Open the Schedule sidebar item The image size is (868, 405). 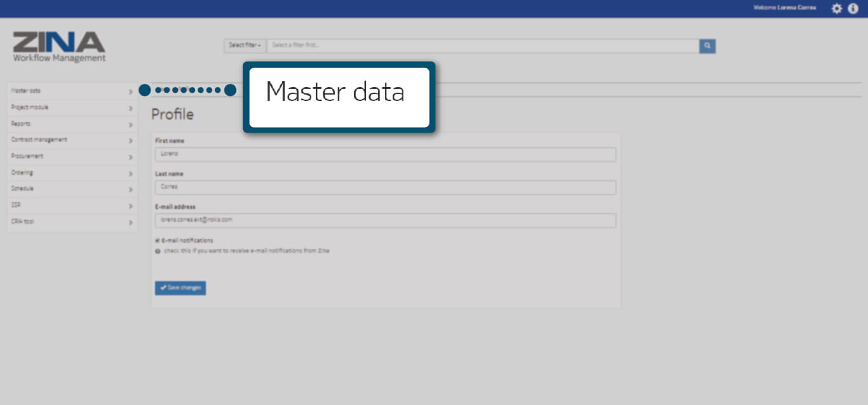click(x=22, y=189)
